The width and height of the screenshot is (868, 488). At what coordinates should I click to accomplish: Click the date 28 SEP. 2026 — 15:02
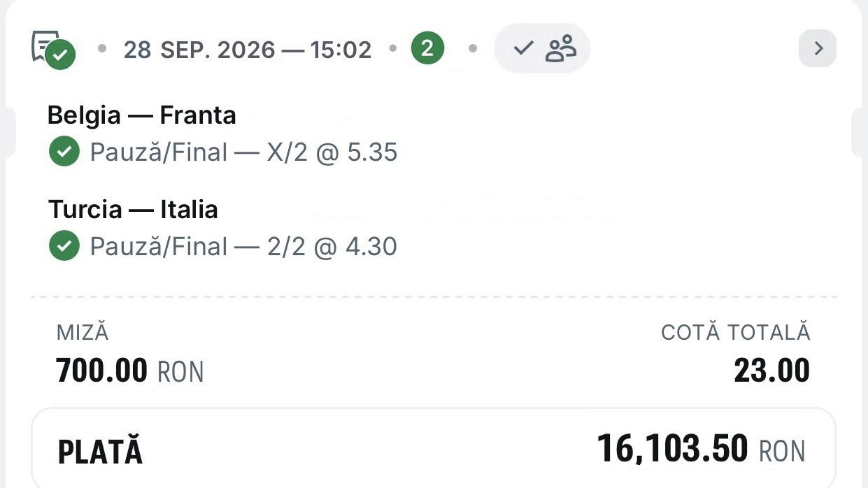coord(248,50)
